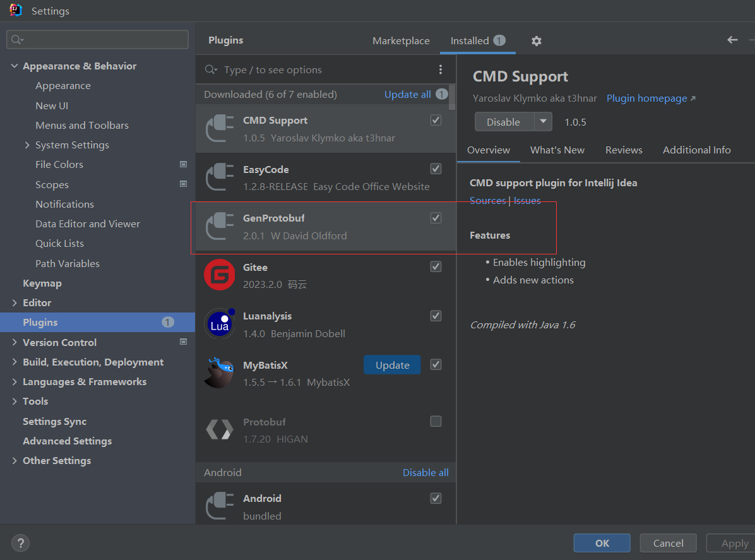Click the OK button
This screenshot has height=560, width=755.
[x=602, y=543]
